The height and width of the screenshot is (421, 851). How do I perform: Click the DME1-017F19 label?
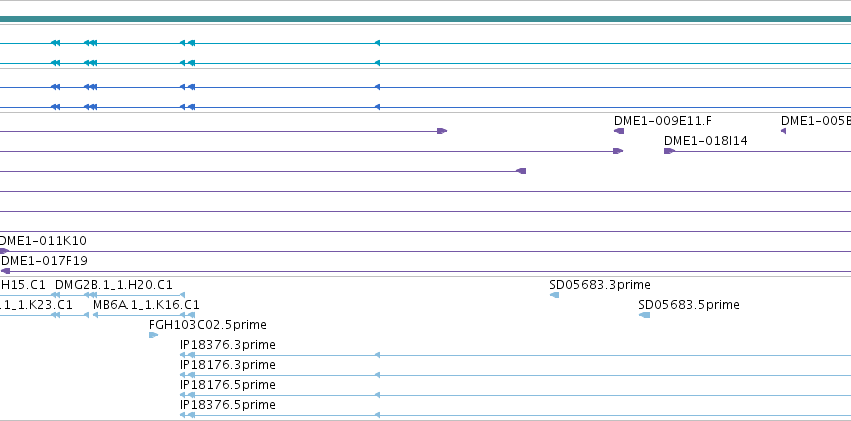point(44,261)
